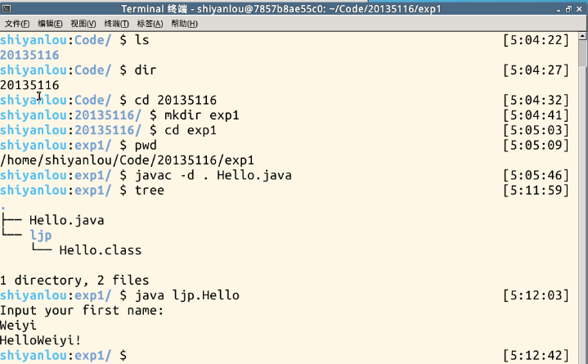Click Hello.java in the tree output
The image size is (588, 364).
(x=67, y=220)
